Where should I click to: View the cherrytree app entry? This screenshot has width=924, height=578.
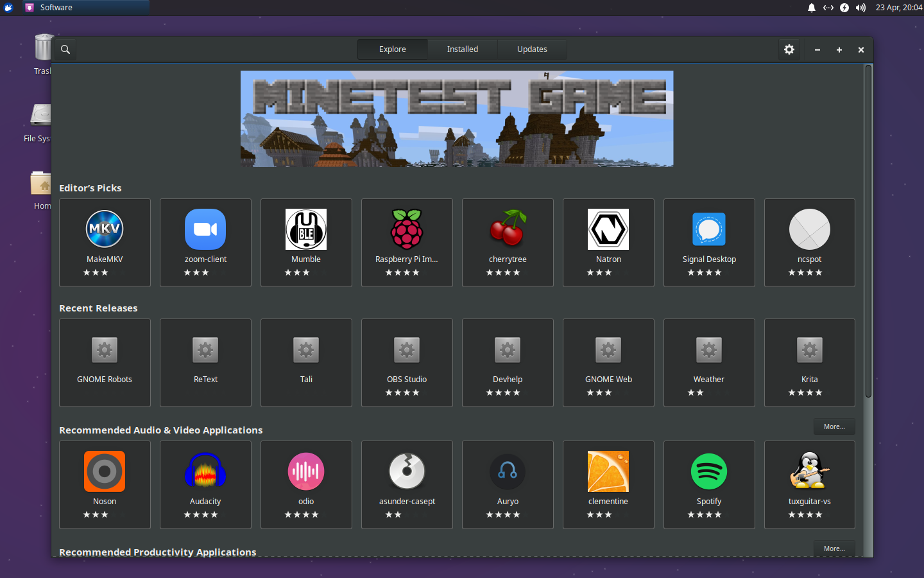[x=508, y=242]
